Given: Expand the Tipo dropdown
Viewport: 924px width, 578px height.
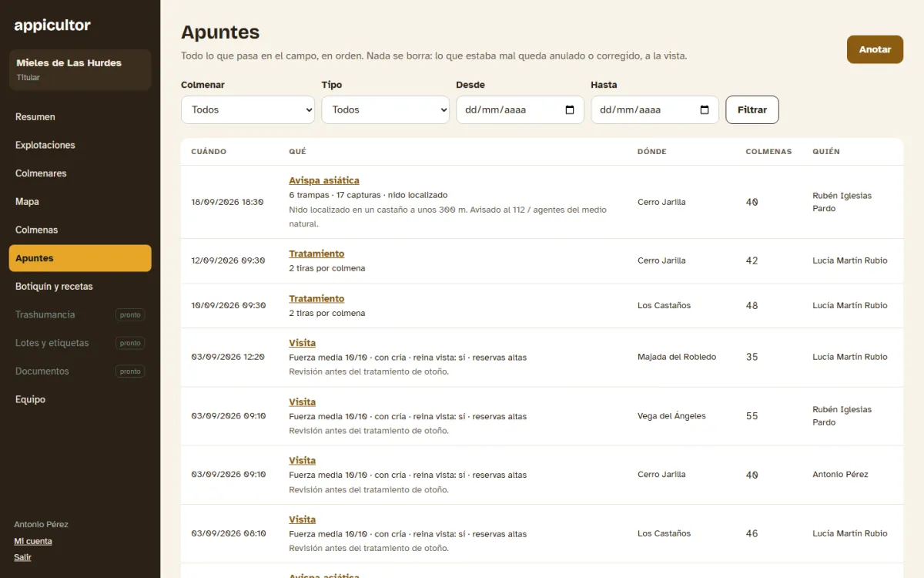Looking at the screenshot, I should [x=385, y=109].
